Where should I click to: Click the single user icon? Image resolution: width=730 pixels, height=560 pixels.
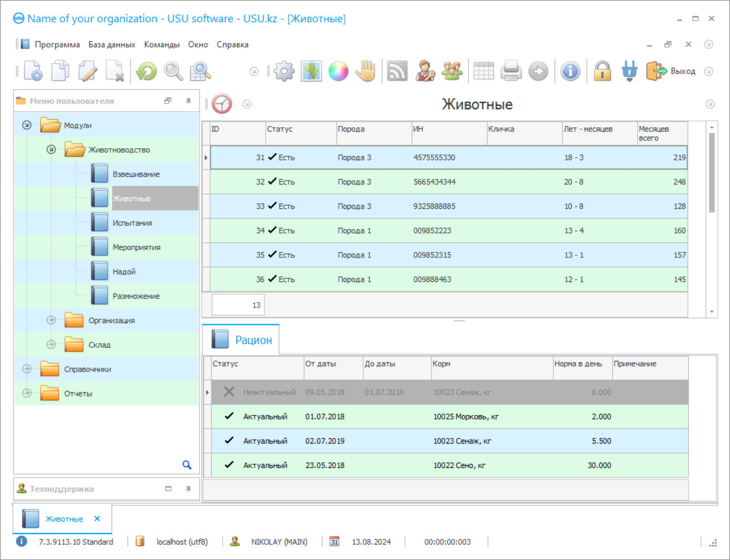(425, 71)
